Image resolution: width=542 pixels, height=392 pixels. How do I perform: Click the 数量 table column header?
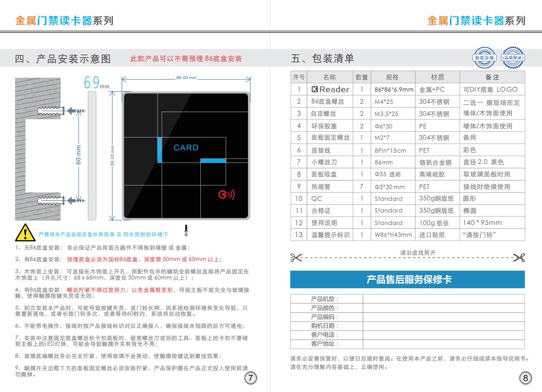pyautogui.click(x=362, y=77)
